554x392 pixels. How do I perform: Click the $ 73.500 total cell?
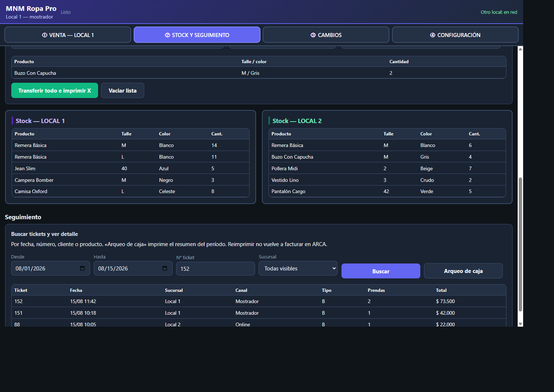pyautogui.click(x=445, y=301)
